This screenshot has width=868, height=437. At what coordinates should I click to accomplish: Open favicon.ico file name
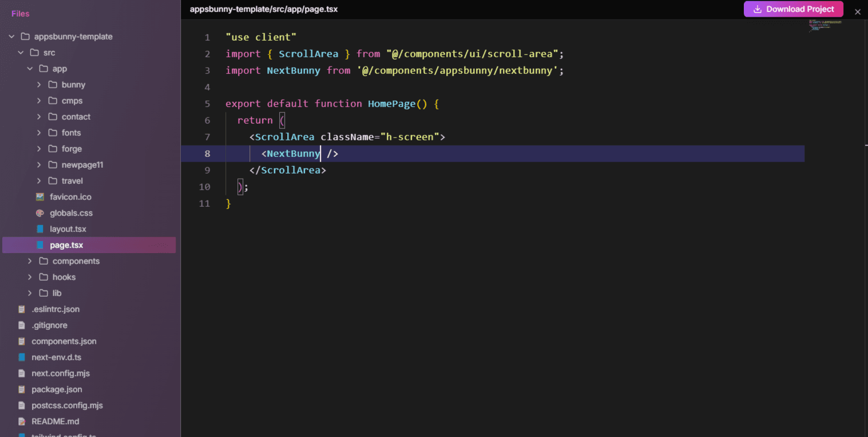pos(70,197)
